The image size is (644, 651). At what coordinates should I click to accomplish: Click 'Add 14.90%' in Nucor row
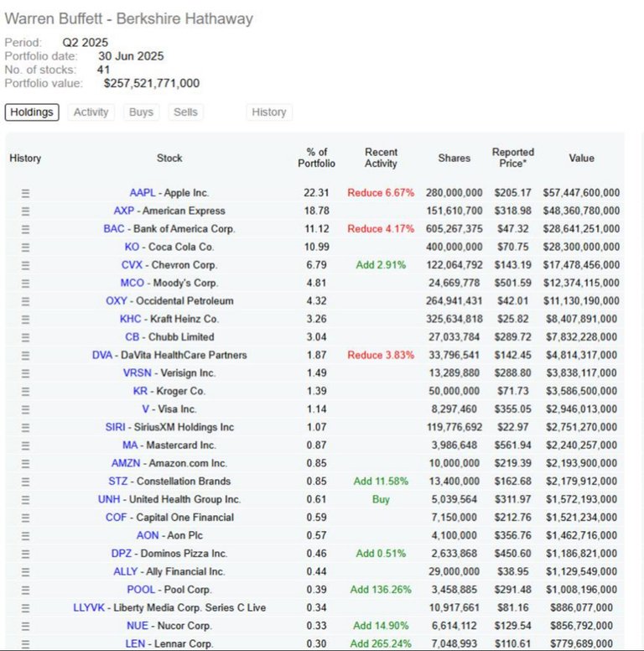381,626
